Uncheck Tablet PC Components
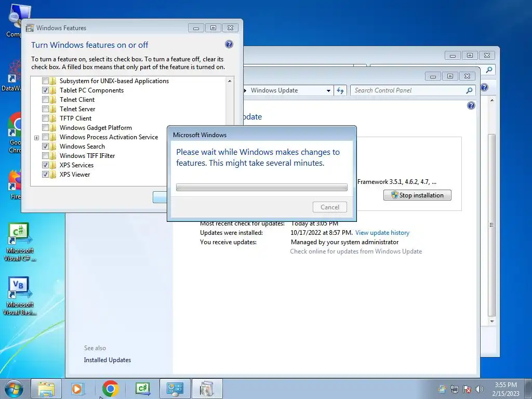The height and width of the screenshot is (399, 532). tap(46, 90)
